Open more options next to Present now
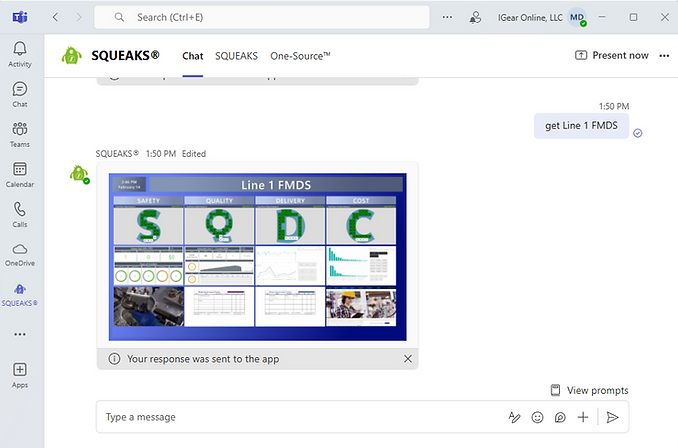The image size is (678, 448). [x=664, y=56]
